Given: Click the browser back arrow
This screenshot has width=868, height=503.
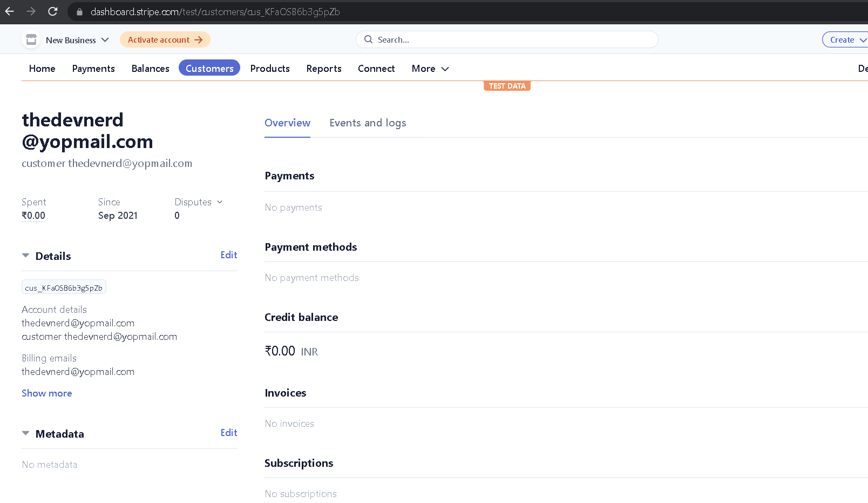Looking at the screenshot, I should 10,11.
